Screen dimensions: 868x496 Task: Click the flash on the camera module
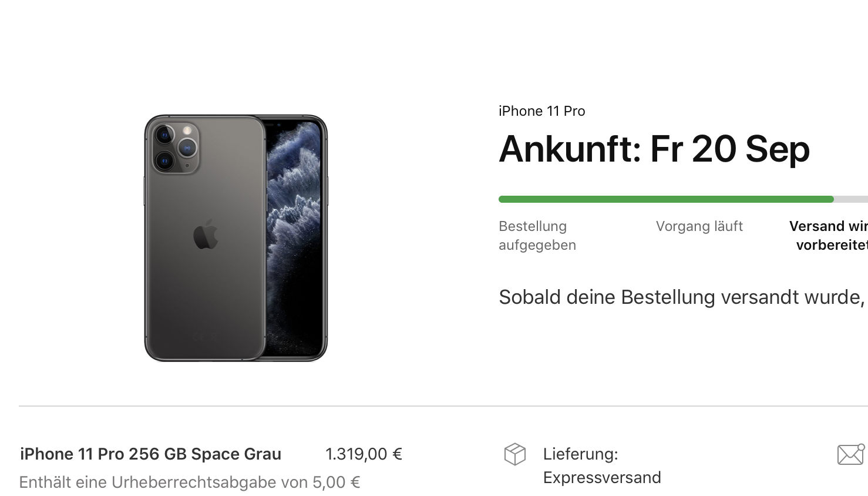pyautogui.click(x=187, y=130)
